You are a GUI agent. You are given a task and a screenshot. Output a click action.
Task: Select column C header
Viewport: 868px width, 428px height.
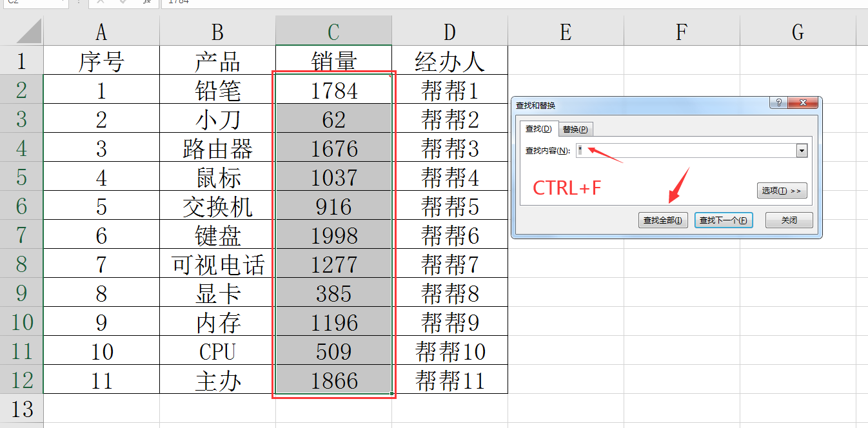click(333, 31)
